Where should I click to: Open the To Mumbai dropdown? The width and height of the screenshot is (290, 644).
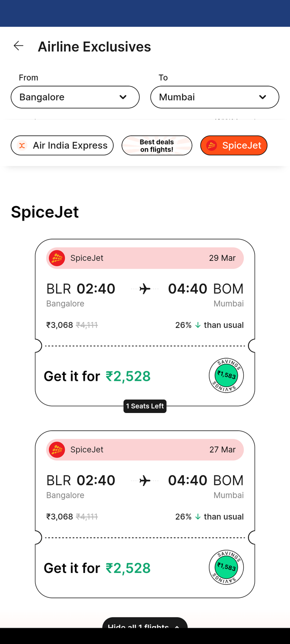(x=215, y=97)
